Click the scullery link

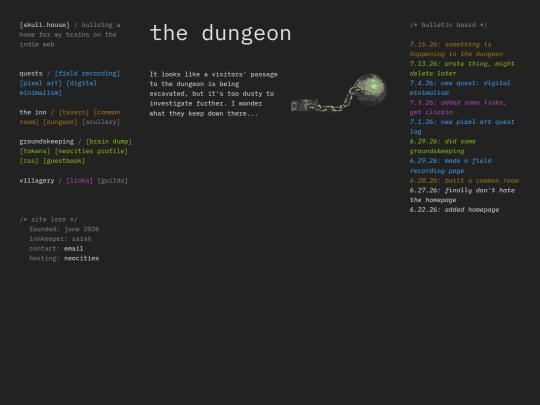click(101, 122)
